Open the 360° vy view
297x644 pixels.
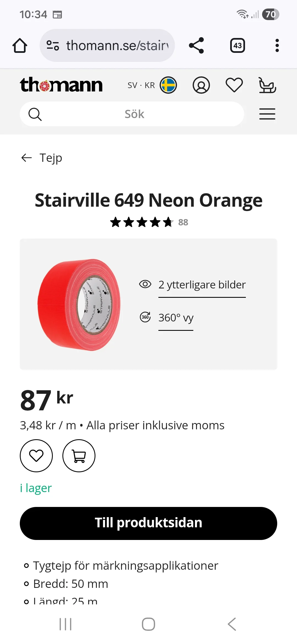(176, 318)
